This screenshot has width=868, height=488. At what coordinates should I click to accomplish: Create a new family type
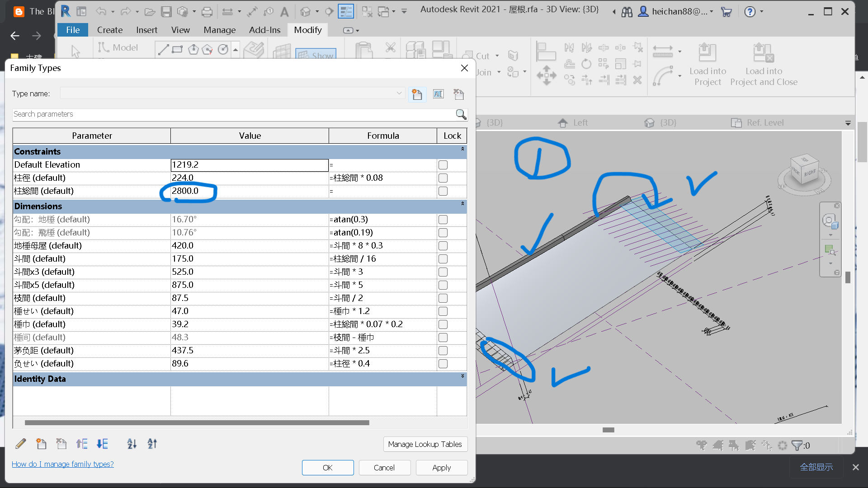(x=417, y=94)
